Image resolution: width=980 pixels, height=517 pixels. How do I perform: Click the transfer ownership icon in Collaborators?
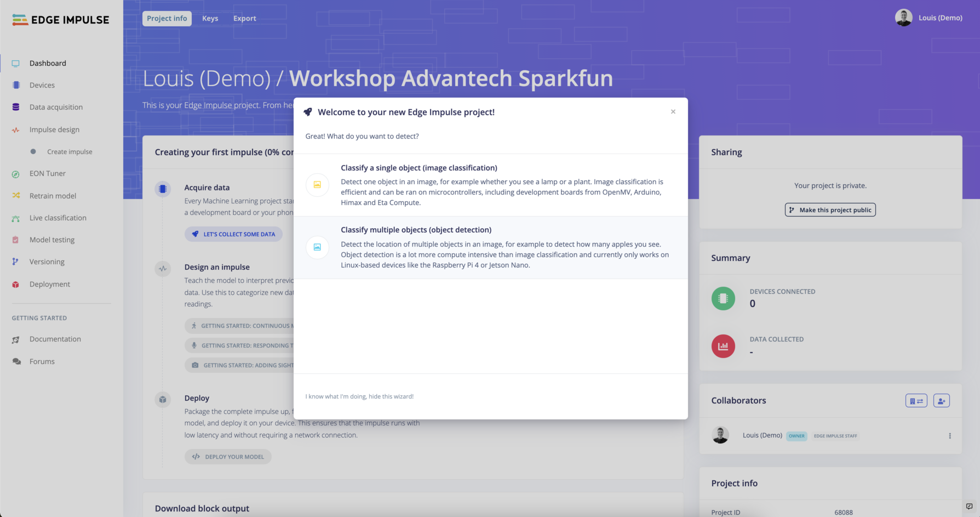point(916,401)
